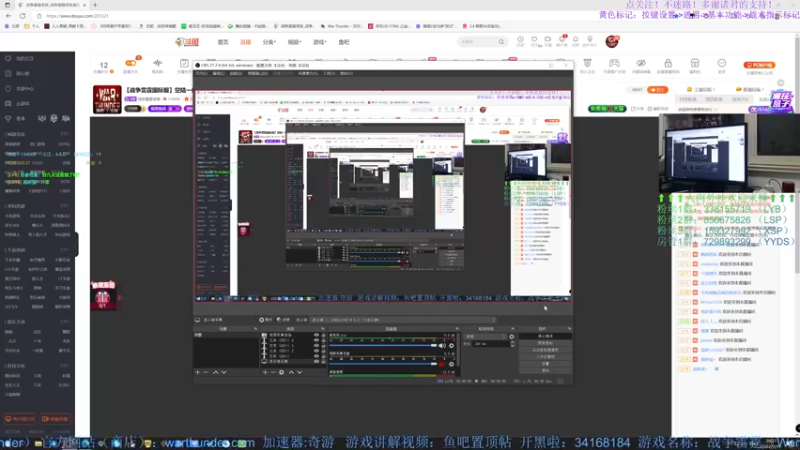Open scene transition type dropdown

(x=486, y=337)
